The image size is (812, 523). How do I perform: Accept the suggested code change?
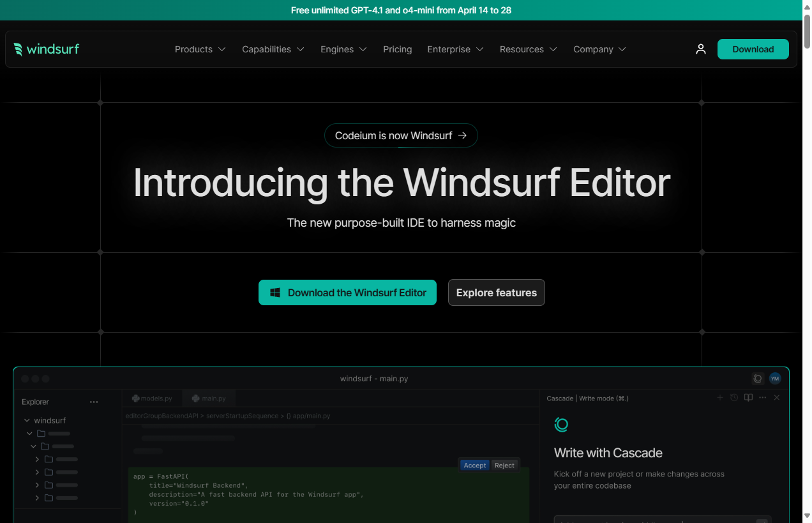474,465
